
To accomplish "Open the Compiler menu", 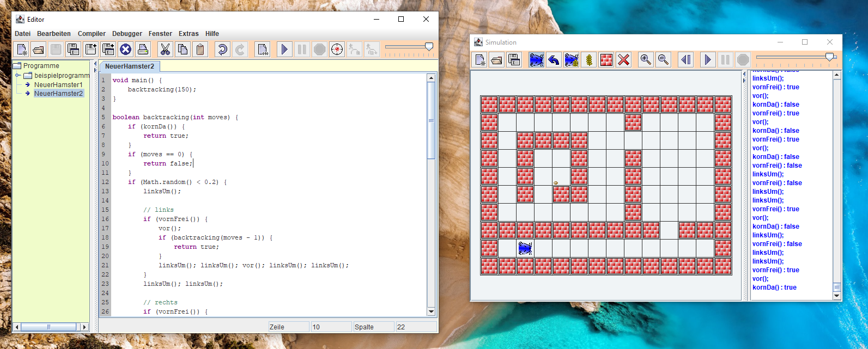I will 92,34.
